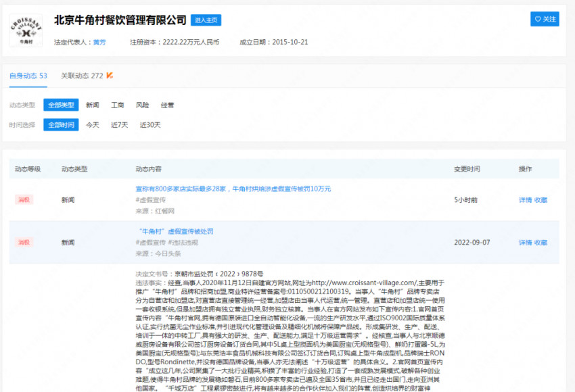Toggle the 全部类型 filter chip
This screenshot has width=575, height=392.
(x=62, y=105)
